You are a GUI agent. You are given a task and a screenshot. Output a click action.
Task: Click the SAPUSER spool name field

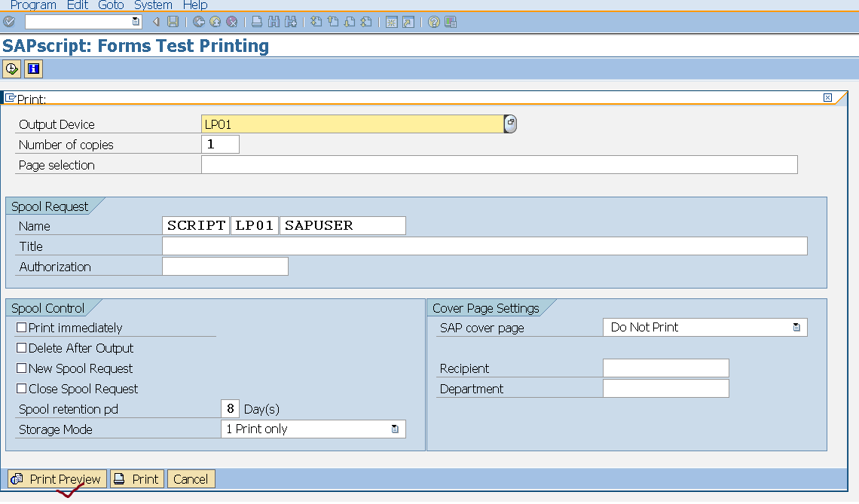(x=343, y=226)
